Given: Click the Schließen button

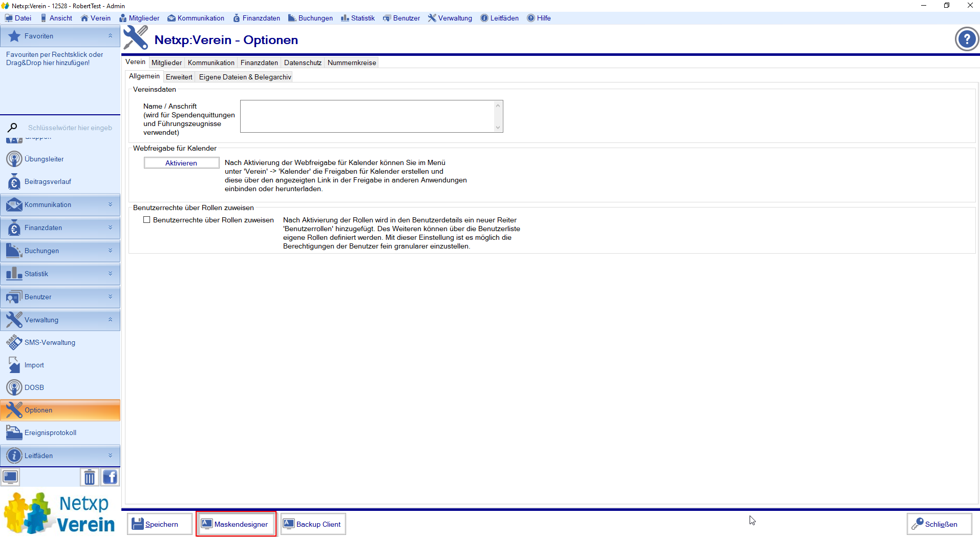Looking at the screenshot, I should [x=939, y=524].
